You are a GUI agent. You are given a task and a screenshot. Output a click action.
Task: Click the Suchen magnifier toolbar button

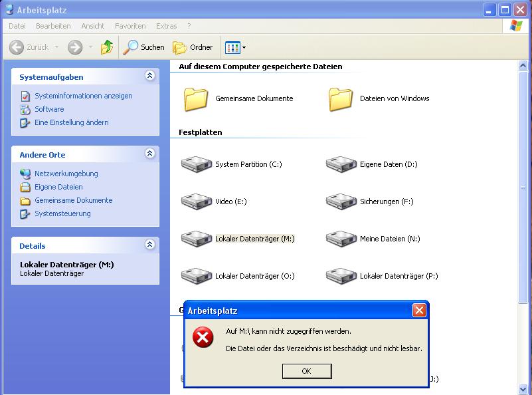(144, 47)
